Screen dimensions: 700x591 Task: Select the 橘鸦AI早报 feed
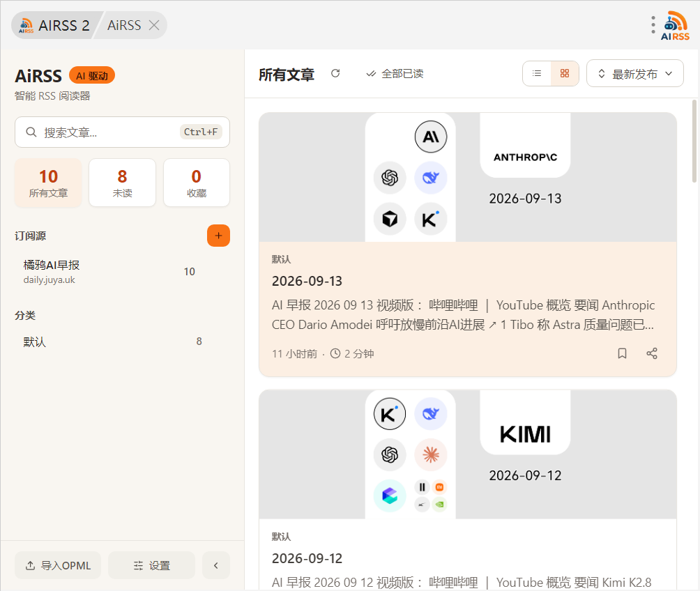[122, 271]
